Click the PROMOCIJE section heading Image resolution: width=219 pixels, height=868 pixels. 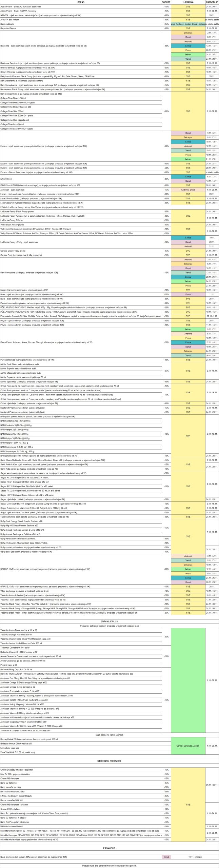tap(109, 845)
